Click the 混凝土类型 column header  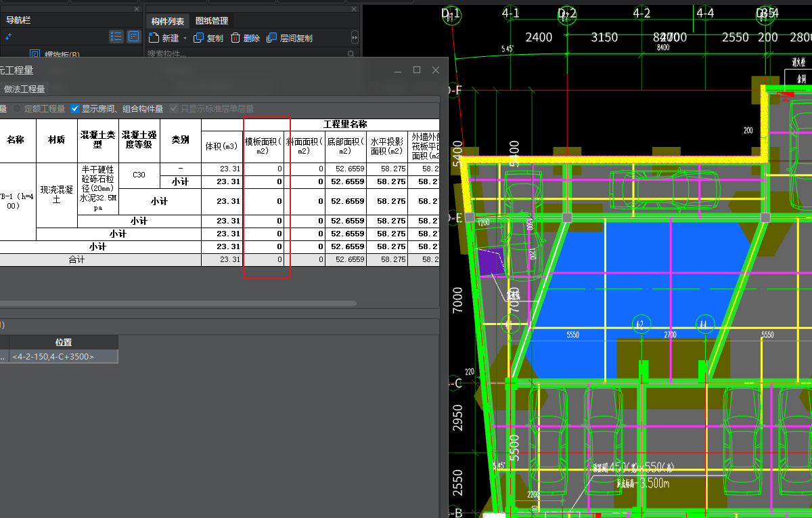point(97,140)
